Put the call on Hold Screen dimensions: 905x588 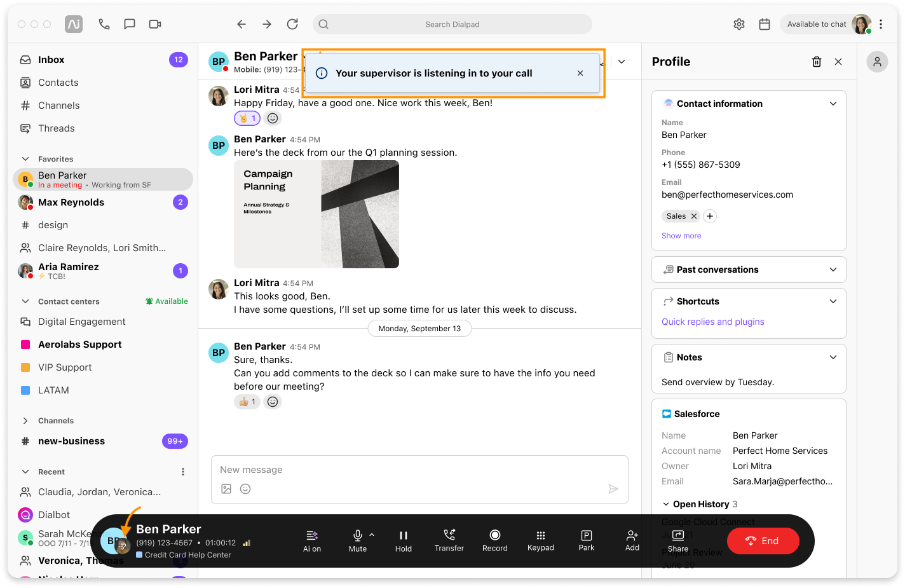tap(404, 541)
